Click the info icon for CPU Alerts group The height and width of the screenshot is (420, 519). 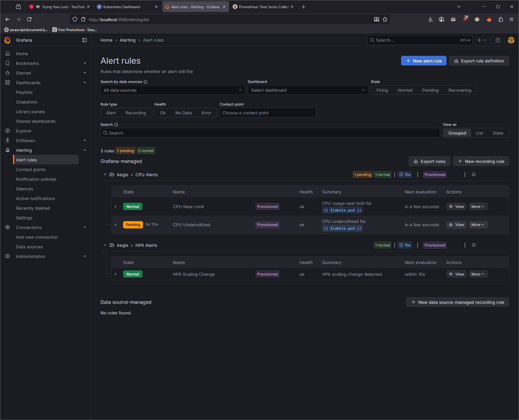(474, 175)
